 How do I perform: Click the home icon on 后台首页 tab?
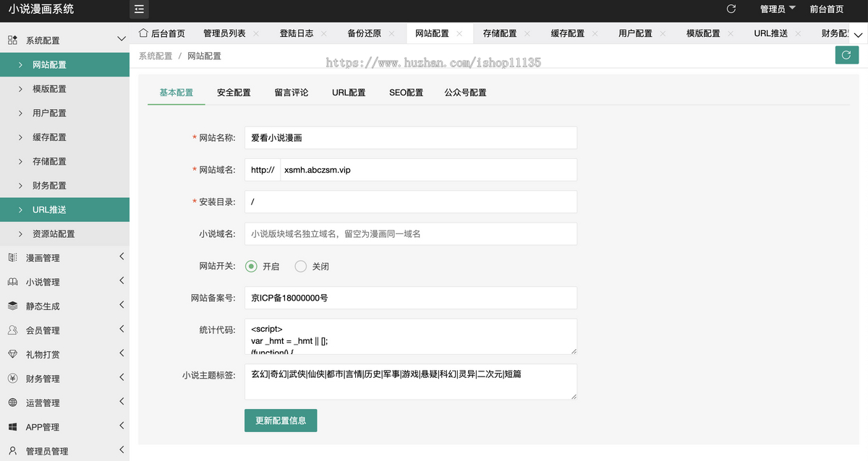pyautogui.click(x=143, y=33)
